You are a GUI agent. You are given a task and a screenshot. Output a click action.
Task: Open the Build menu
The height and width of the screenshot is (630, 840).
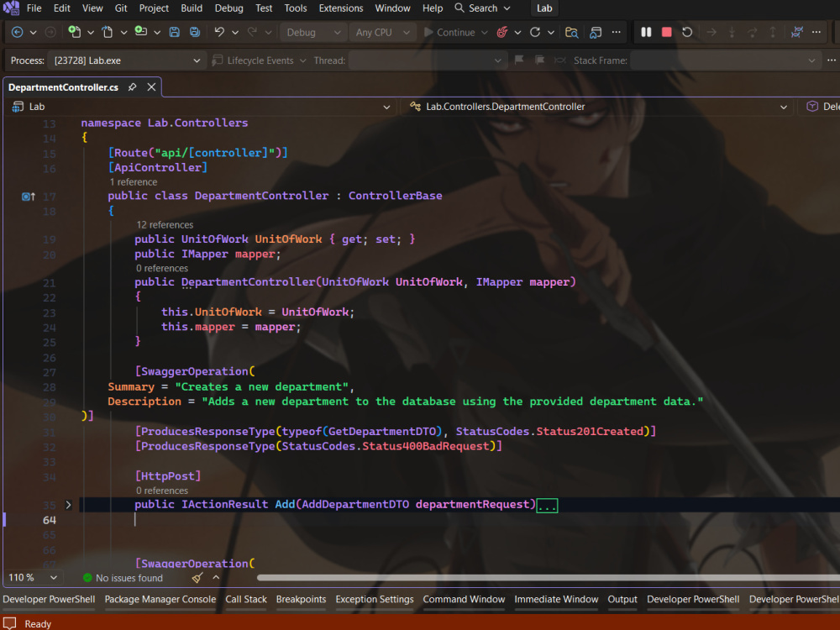(192, 8)
